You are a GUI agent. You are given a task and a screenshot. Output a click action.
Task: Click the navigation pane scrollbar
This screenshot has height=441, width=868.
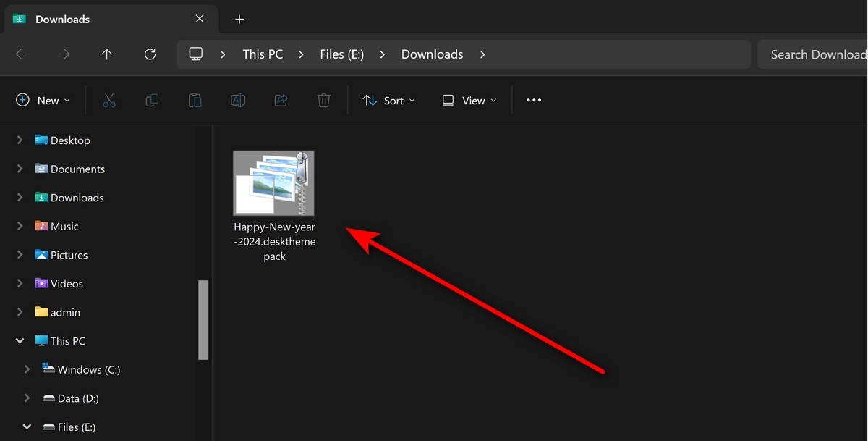(x=203, y=320)
